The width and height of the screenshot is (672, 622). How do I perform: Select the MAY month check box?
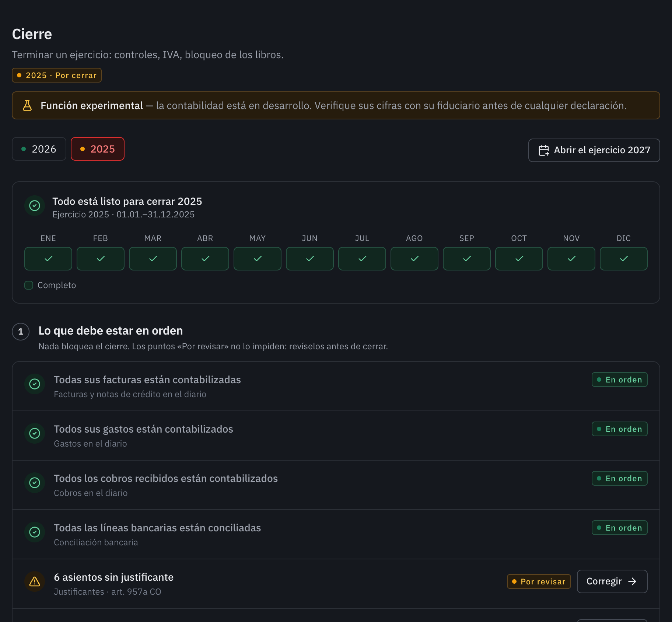(258, 259)
